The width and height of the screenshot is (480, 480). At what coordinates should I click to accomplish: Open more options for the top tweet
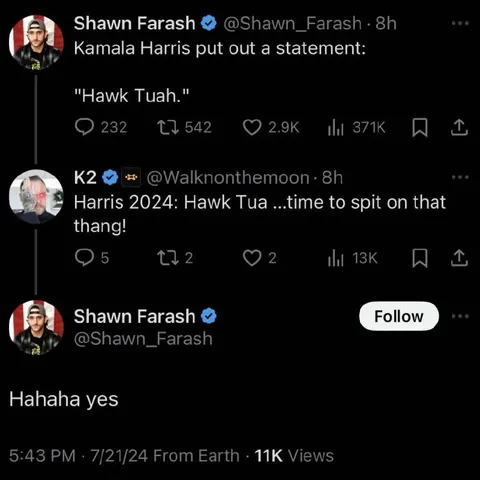point(460,23)
